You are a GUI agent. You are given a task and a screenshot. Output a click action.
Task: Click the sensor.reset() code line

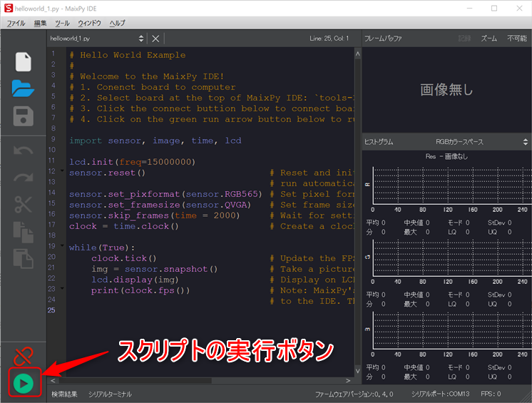click(x=107, y=173)
